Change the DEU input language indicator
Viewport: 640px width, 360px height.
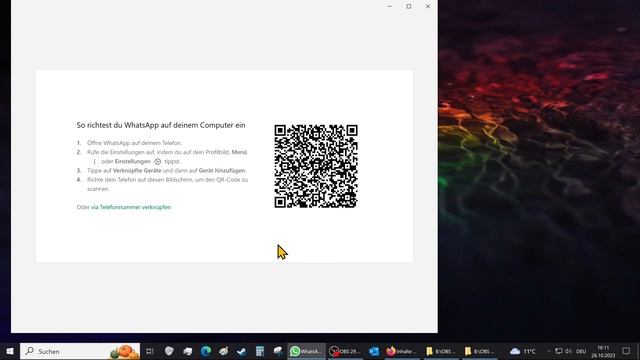click(x=581, y=351)
